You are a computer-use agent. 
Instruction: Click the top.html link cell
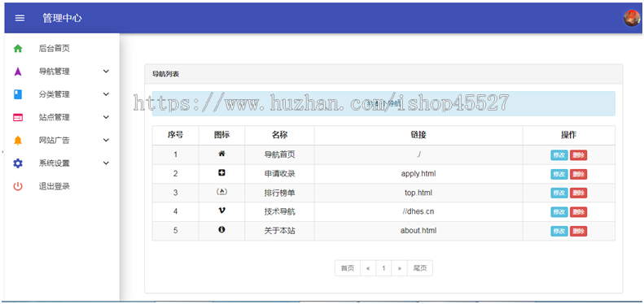point(418,193)
